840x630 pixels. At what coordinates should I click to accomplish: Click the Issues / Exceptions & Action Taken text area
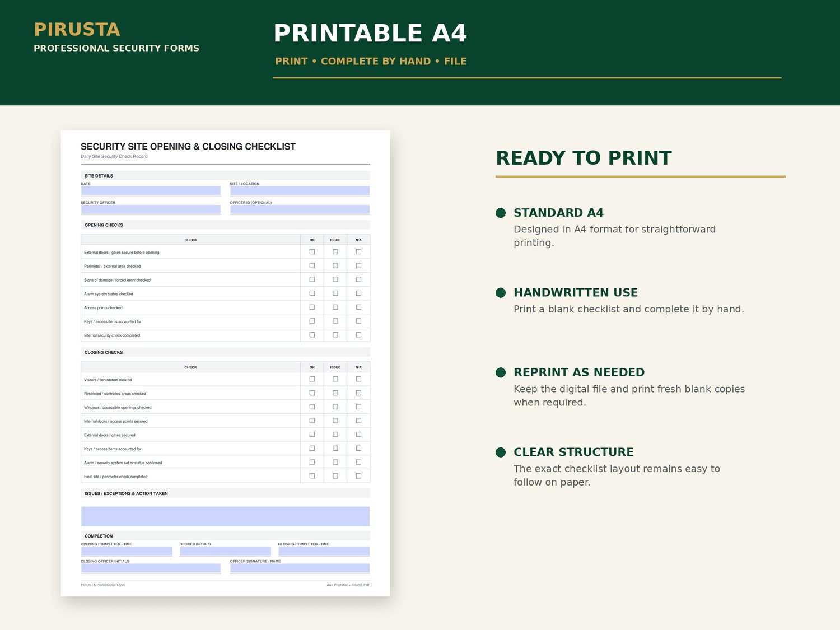[x=225, y=516]
